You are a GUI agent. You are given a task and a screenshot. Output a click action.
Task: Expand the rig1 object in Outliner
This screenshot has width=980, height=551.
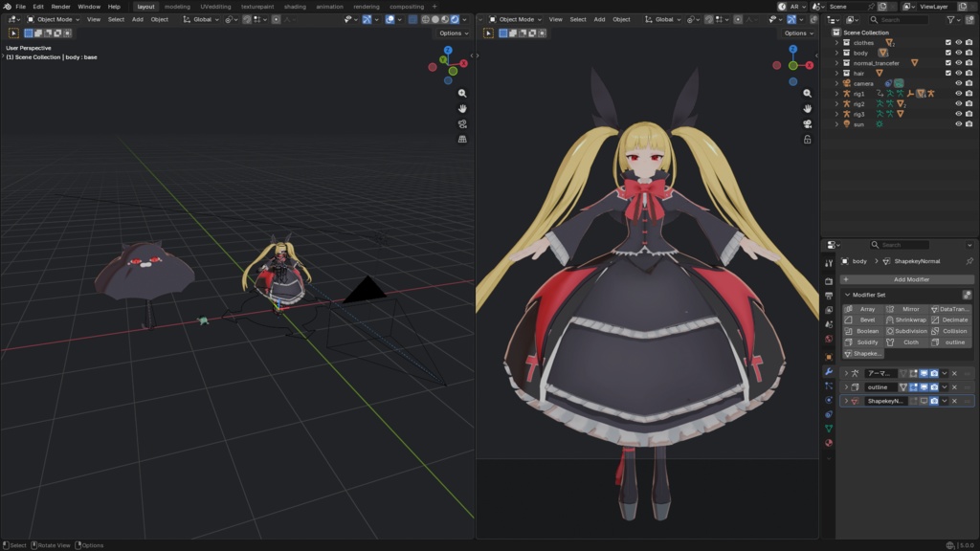tap(836, 93)
